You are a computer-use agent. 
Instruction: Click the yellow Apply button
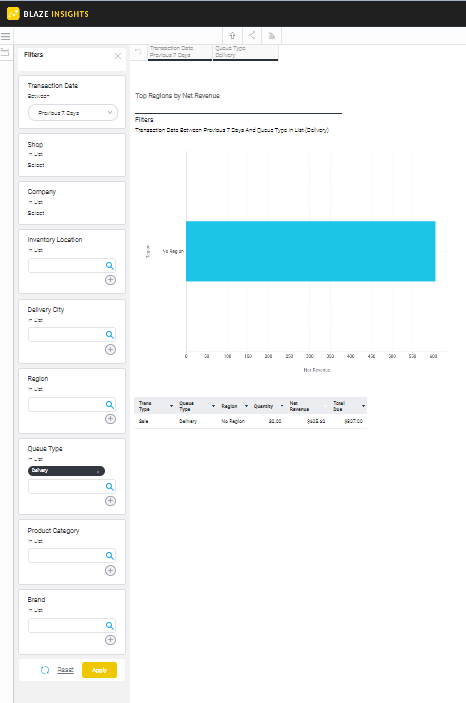click(99, 670)
